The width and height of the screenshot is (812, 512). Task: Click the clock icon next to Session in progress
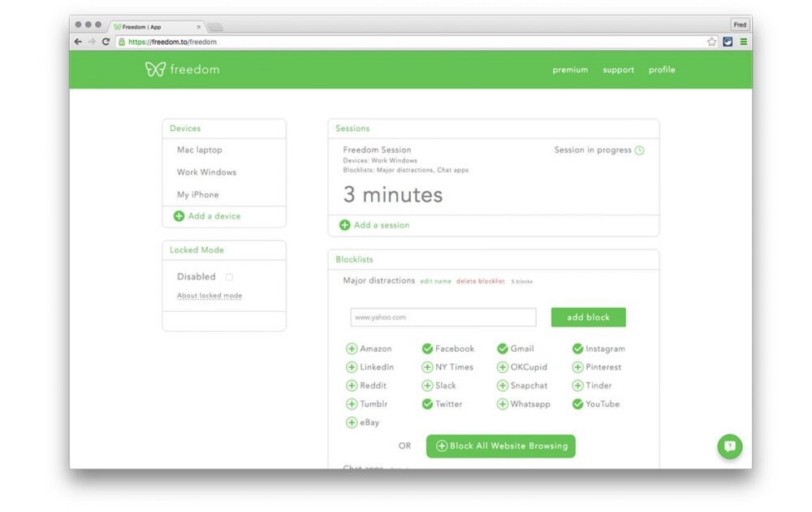pos(640,150)
